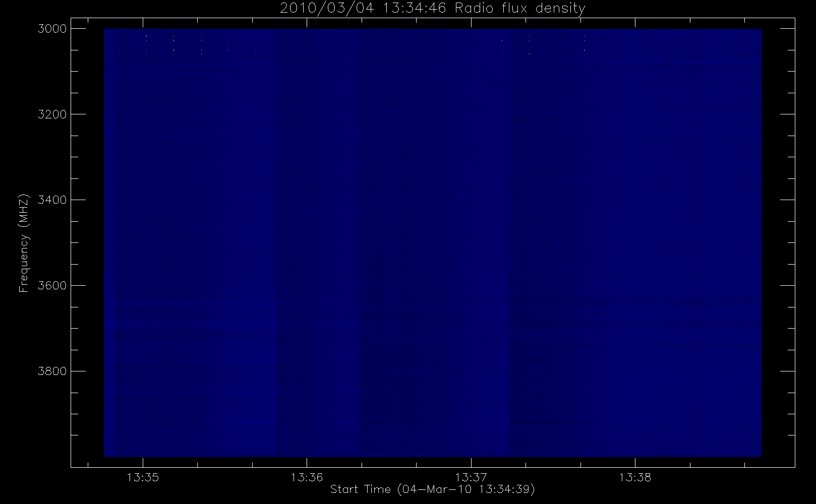The width and height of the screenshot is (816, 504).
Task: Click the 13:37 time tick label
Action: (x=471, y=477)
